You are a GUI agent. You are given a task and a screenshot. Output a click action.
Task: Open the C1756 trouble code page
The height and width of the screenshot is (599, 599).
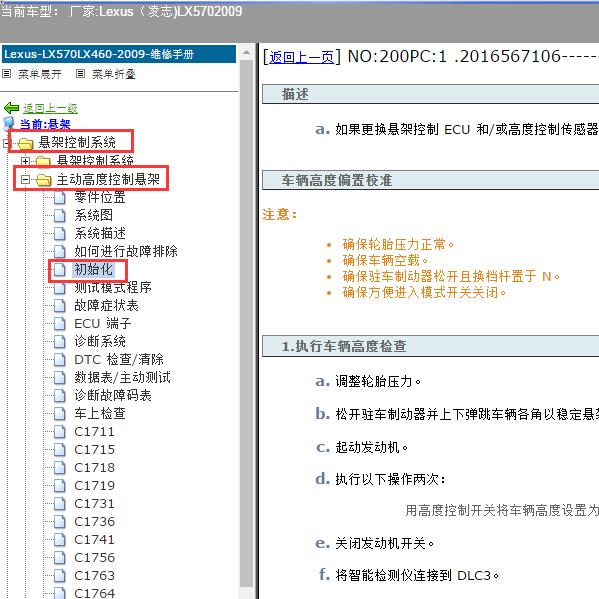(94, 558)
